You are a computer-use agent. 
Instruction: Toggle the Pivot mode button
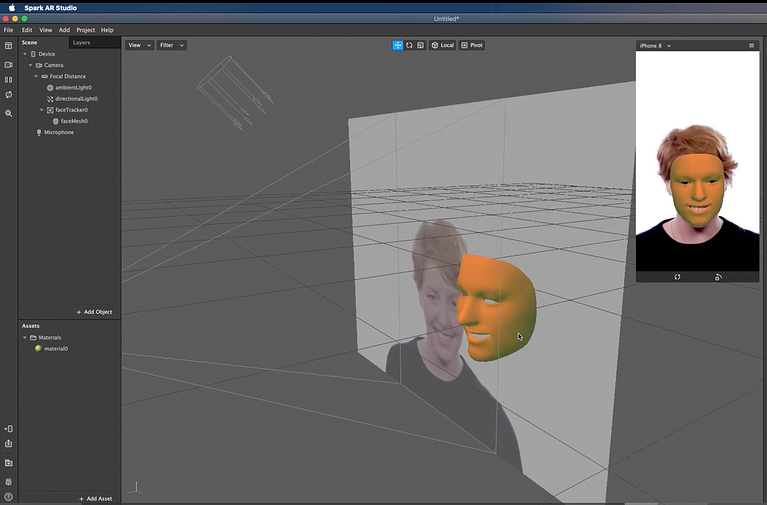pyautogui.click(x=472, y=45)
